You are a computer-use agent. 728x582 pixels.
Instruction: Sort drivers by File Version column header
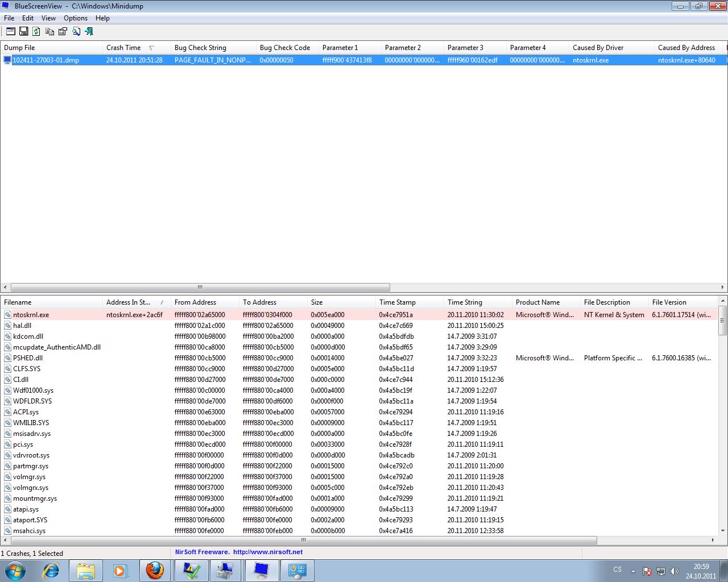click(x=683, y=302)
